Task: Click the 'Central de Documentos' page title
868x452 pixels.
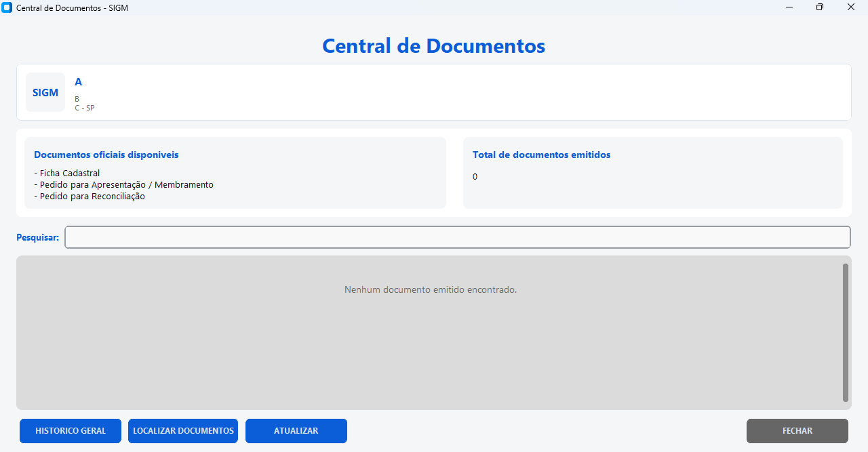Action: (x=434, y=46)
